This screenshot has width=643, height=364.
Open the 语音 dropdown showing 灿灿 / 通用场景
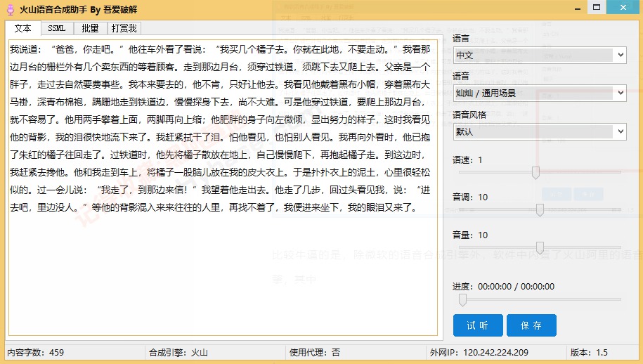[x=540, y=93]
